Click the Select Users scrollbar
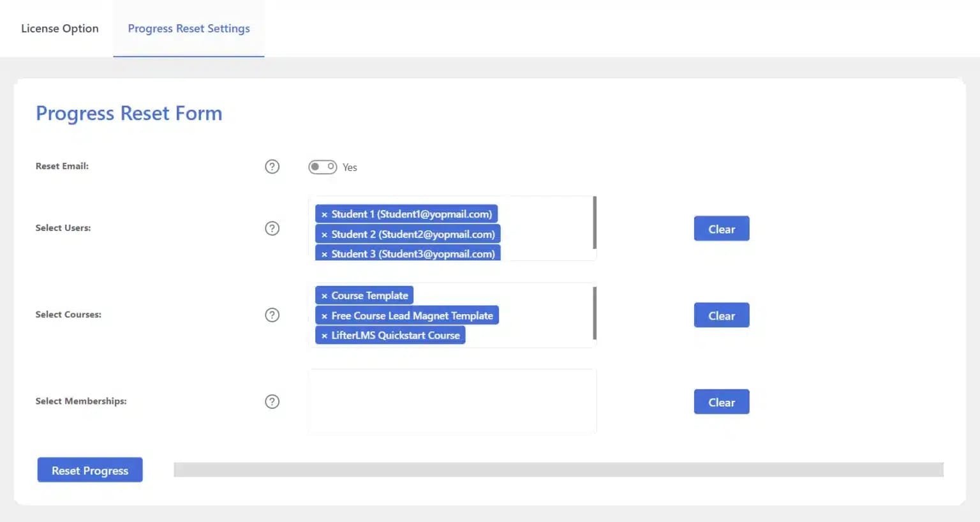Screen dimensions: 980x522 (x=595, y=223)
